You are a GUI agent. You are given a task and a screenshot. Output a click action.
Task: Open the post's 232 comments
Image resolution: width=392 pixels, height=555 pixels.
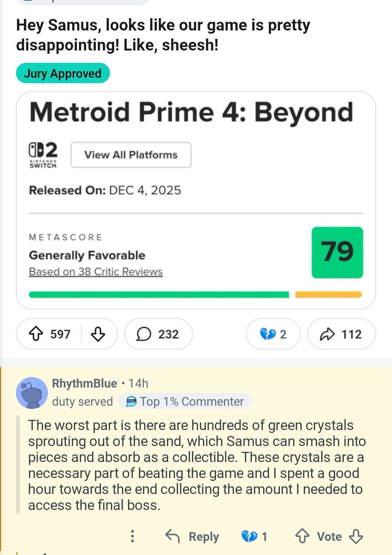[x=158, y=334]
